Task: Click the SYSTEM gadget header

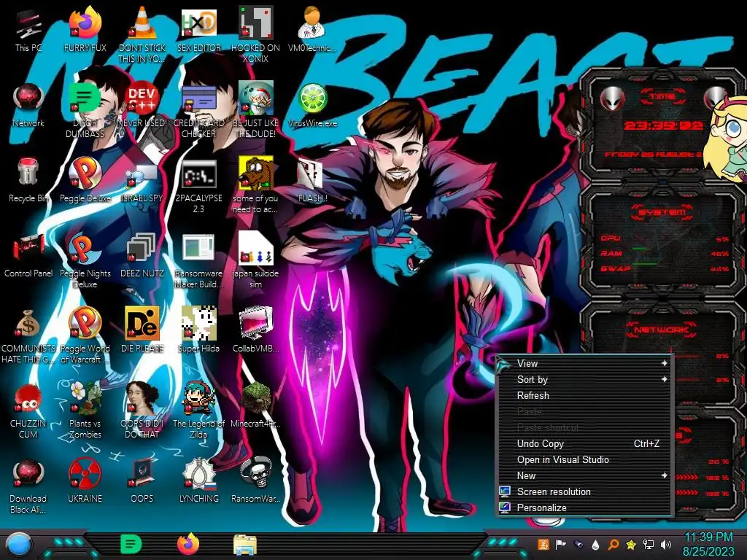Action: tap(662, 212)
